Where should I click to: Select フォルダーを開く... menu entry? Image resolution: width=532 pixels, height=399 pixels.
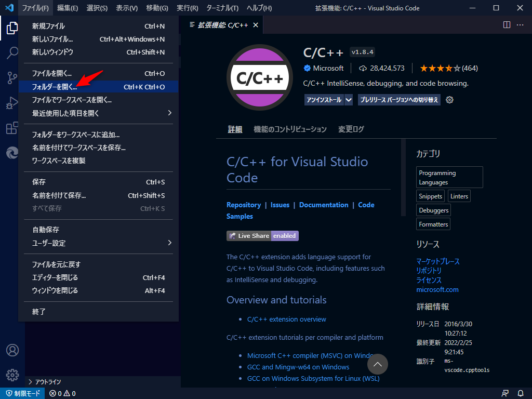98,87
